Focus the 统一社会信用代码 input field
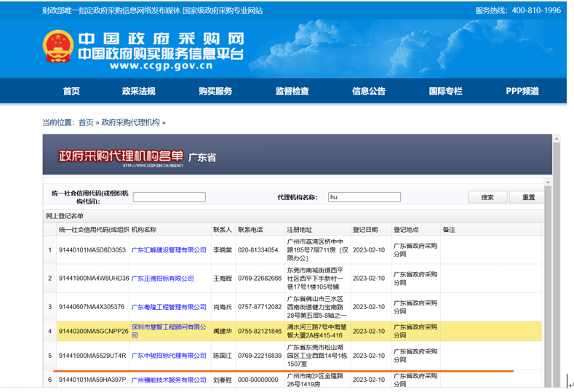 pos(169,197)
